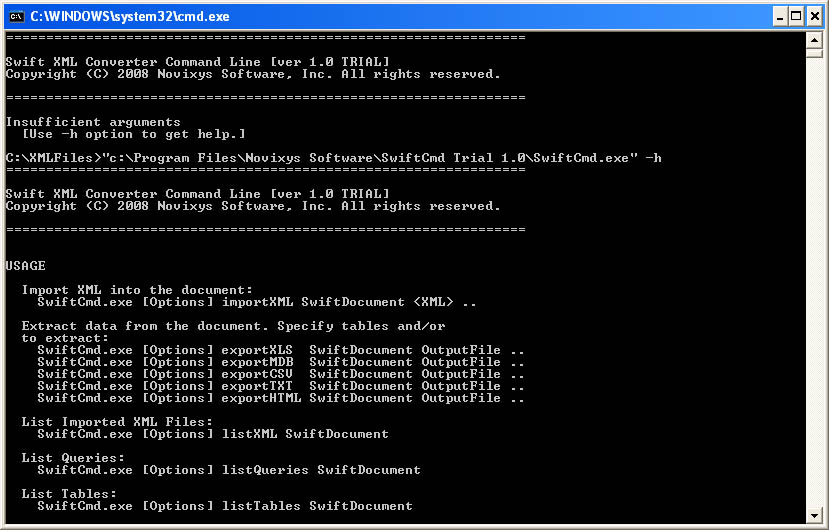Click the scrollbar down arrow
This screenshot has height=530, width=829.
coord(814,515)
